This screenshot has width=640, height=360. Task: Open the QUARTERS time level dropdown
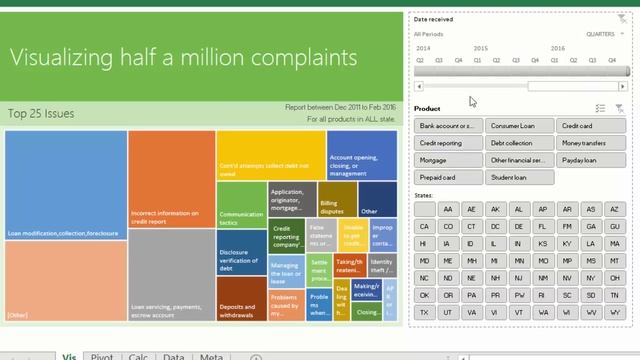click(605, 34)
